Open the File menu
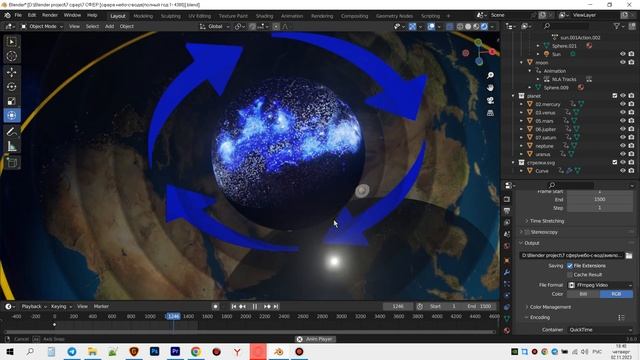Image resolution: width=640 pixels, height=360 pixels. [x=18, y=16]
